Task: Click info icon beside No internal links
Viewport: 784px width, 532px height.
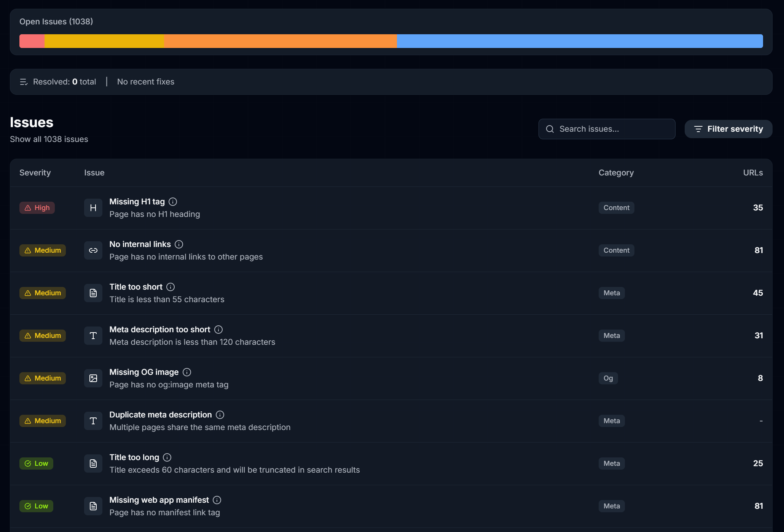Action: coord(179,244)
